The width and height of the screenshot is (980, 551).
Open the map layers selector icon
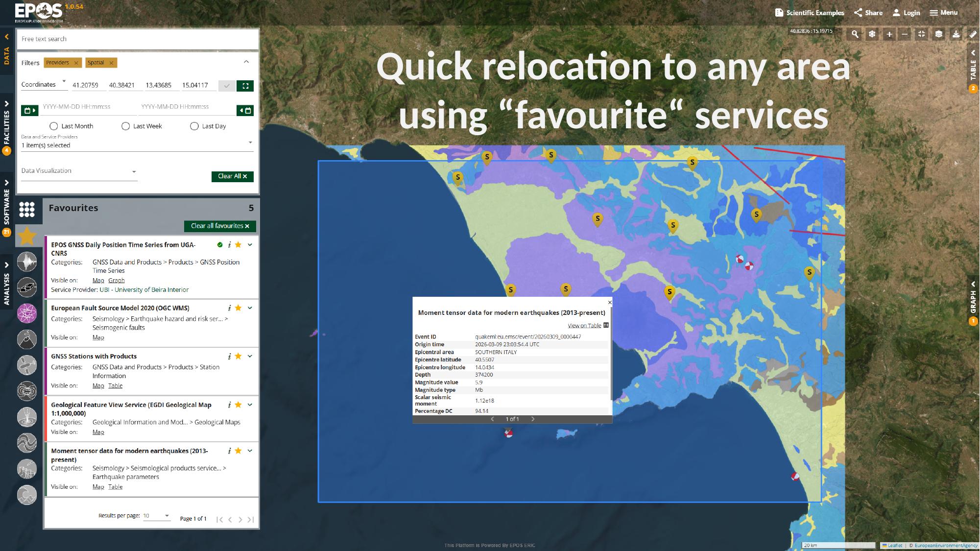pyautogui.click(x=938, y=35)
